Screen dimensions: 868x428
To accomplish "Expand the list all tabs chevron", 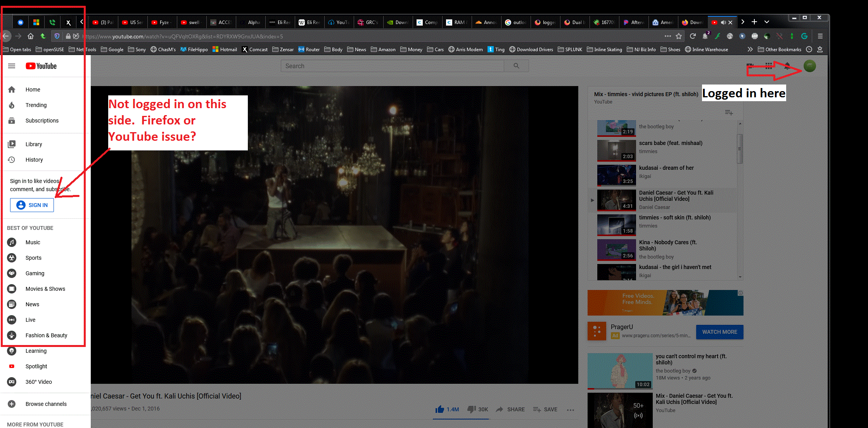I will pyautogui.click(x=767, y=22).
